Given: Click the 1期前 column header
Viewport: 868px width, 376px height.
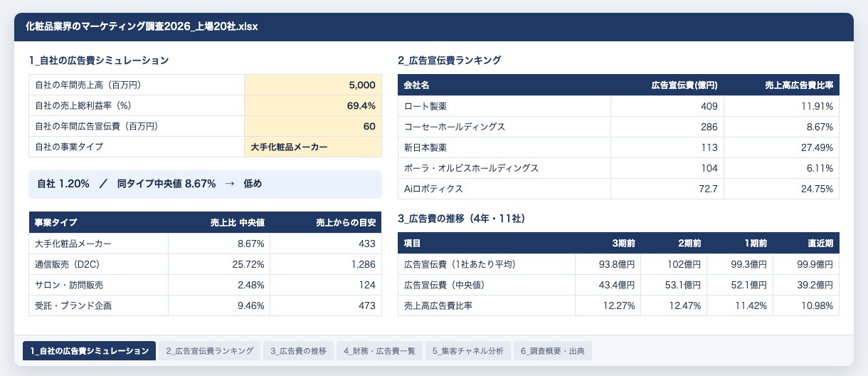Looking at the screenshot, I should click(740, 244).
